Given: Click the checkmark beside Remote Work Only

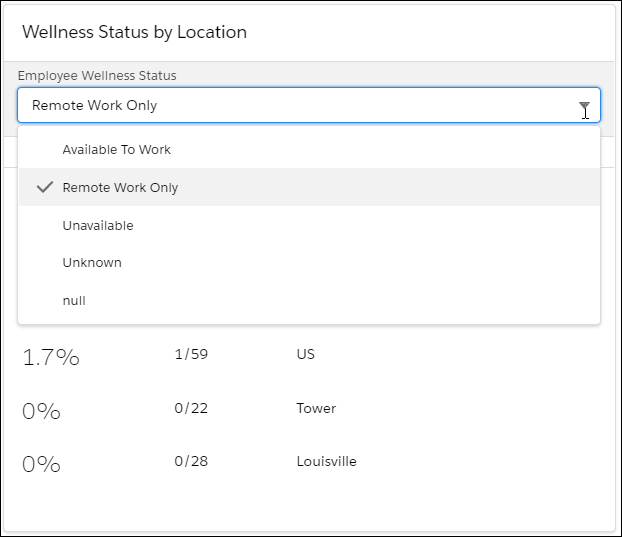Looking at the screenshot, I should (x=44, y=187).
